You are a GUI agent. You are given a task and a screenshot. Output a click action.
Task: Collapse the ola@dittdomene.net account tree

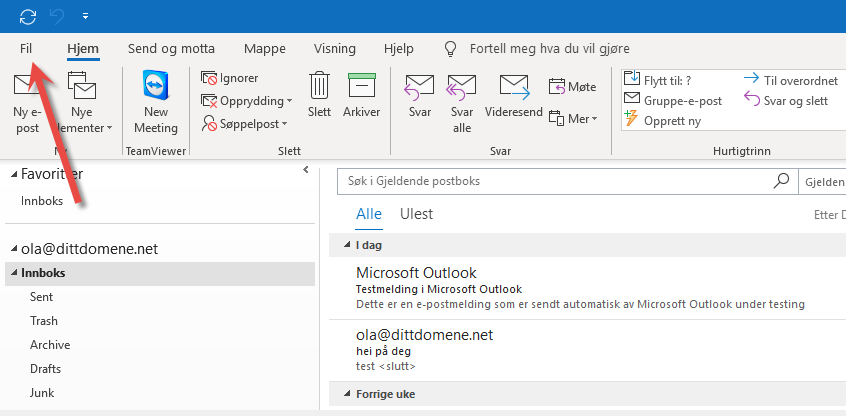14,249
